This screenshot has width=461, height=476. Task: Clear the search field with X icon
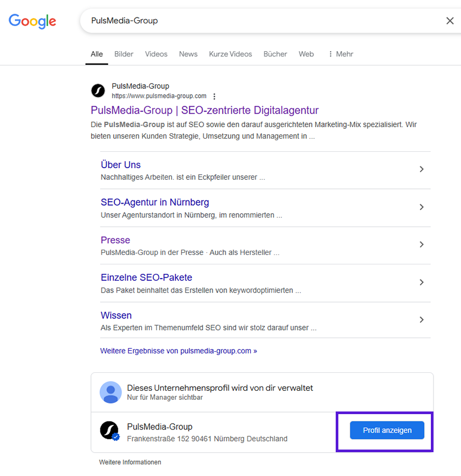tap(450, 21)
